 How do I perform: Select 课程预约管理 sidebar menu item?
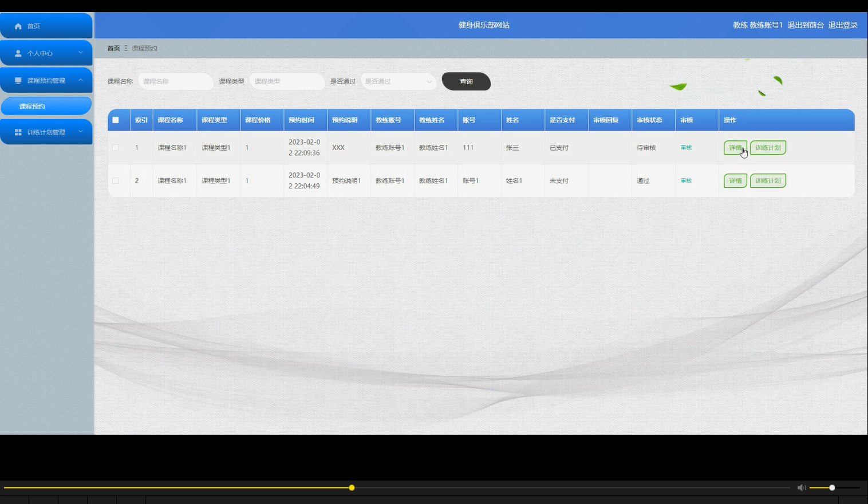[x=46, y=81]
